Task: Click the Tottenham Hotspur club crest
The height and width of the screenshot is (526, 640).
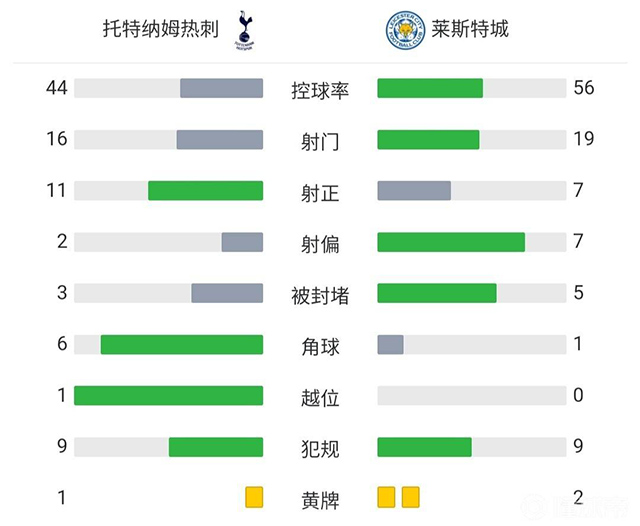Action: (242, 29)
